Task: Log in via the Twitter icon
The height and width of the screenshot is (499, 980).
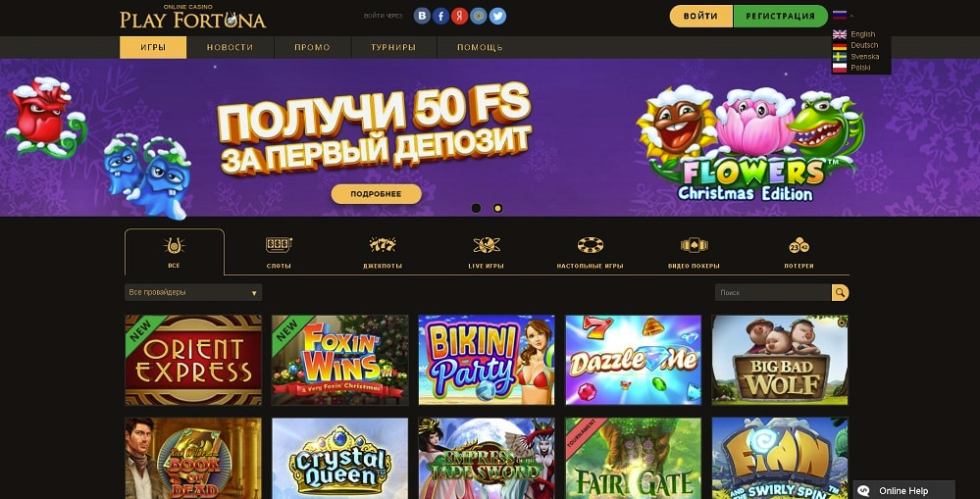Action: coord(497,17)
